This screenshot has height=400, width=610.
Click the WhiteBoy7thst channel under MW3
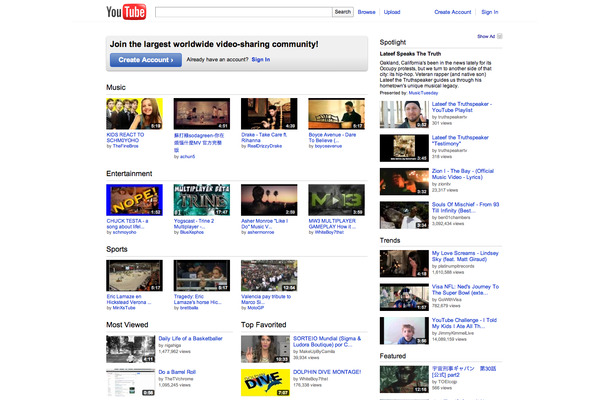[x=329, y=232]
